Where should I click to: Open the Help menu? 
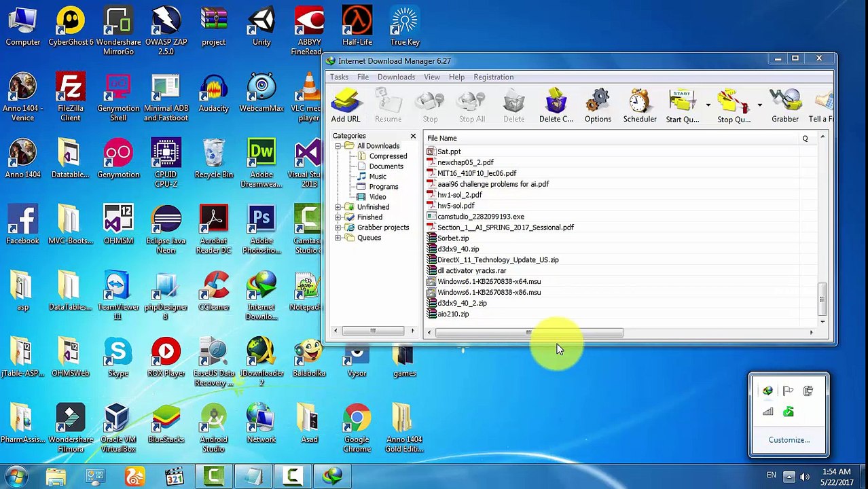(456, 77)
